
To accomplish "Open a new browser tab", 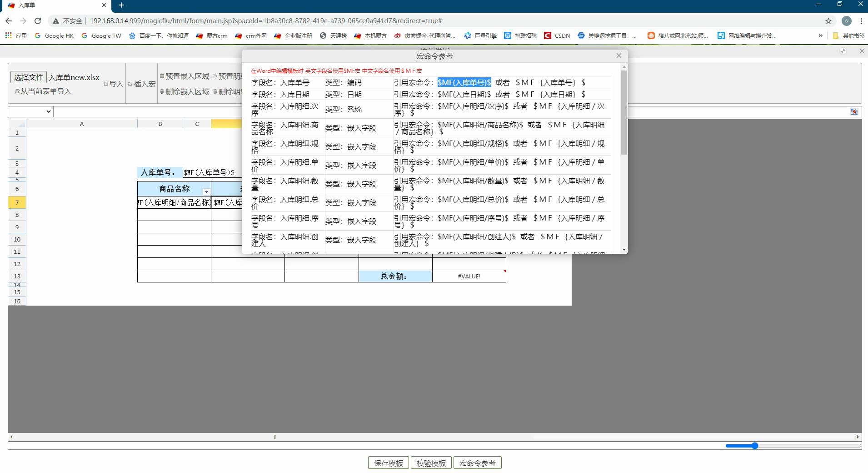I will [x=121, y=5].
